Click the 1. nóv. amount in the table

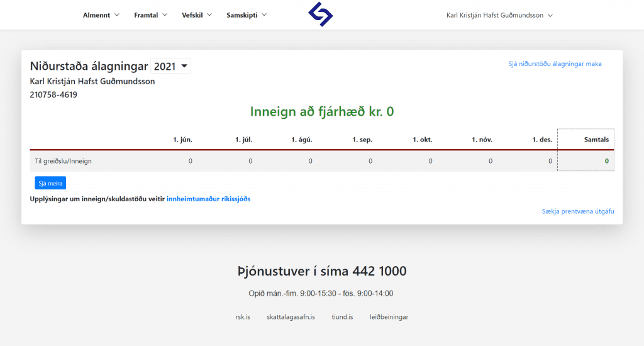click(x=491, y=161)
